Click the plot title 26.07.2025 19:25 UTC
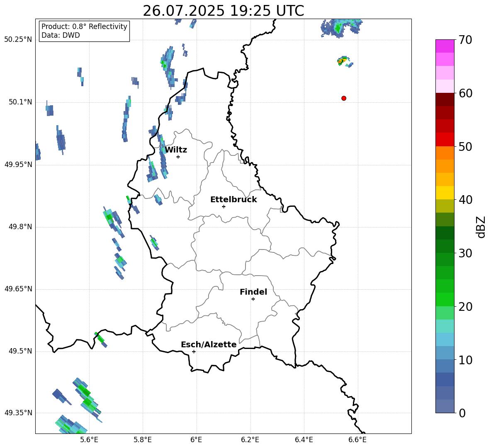The width and height of the screenshot is (491, 448). (x=223, y=11)
